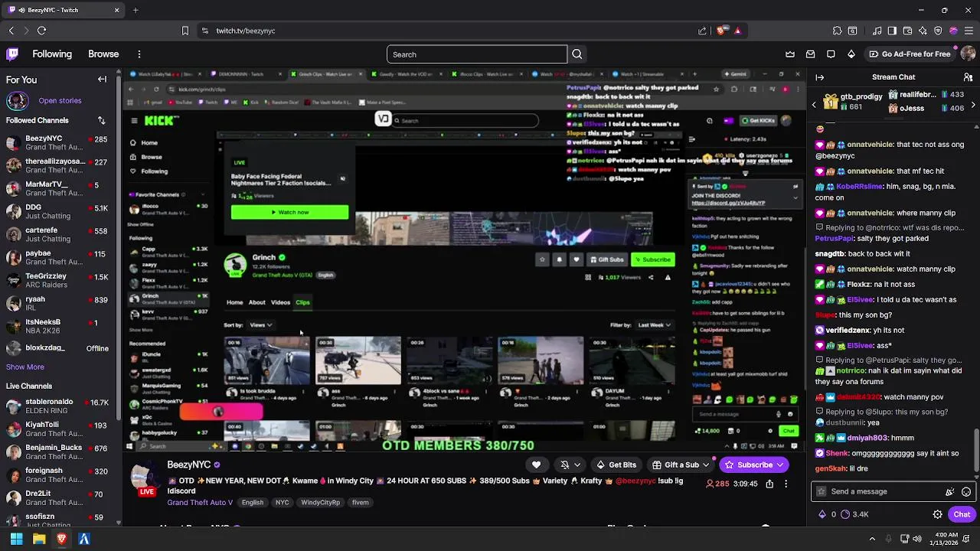Image resolution: width=980 pixels, height=551 pixels.
Task: Click the BeezyNYC channel name heading
Action: coord(188,465)
